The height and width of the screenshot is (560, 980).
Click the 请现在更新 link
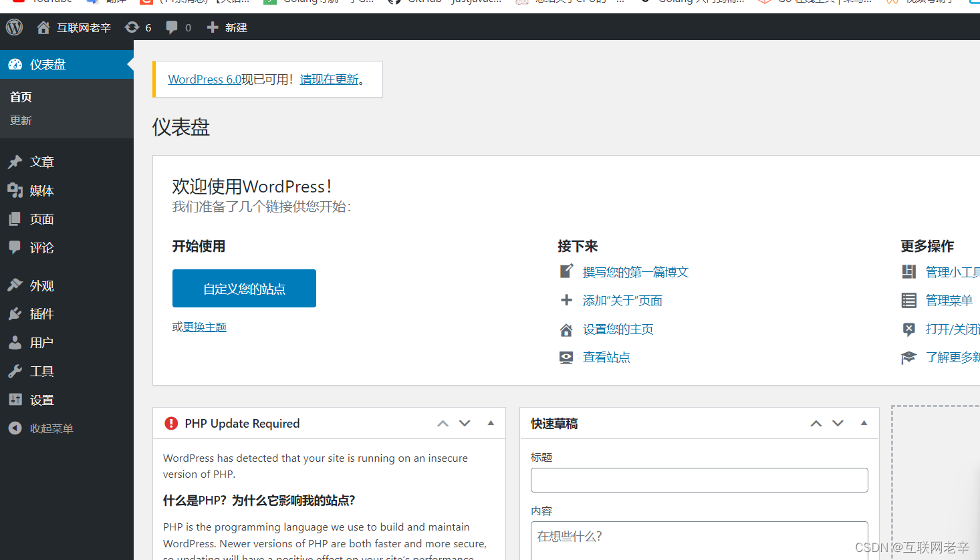pyautogui.click(x=330, y=79)
